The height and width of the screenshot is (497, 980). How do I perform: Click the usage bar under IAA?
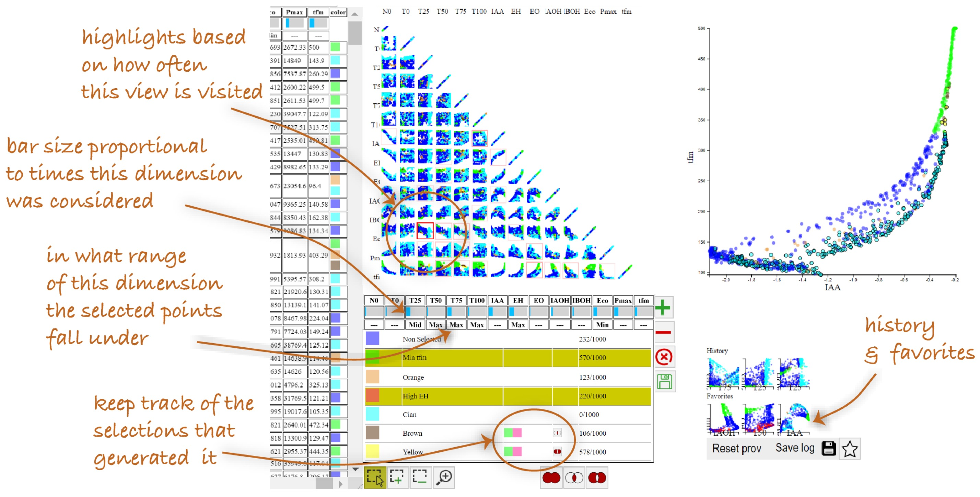pos(497,312)
